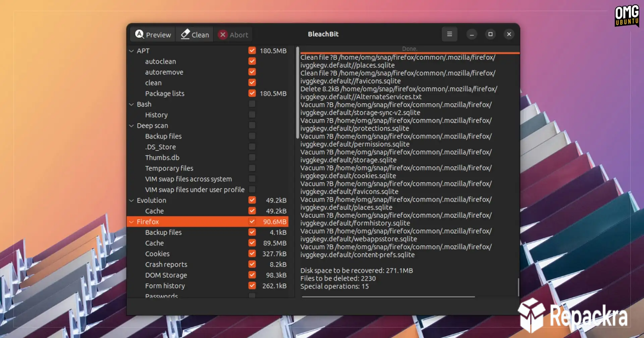Click the cleaner list vertical scrollbar

(x=298, y=93)
